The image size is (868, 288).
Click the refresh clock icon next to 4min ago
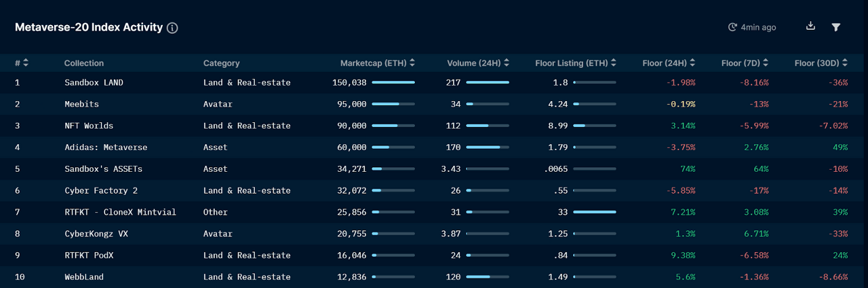(732, 27)
